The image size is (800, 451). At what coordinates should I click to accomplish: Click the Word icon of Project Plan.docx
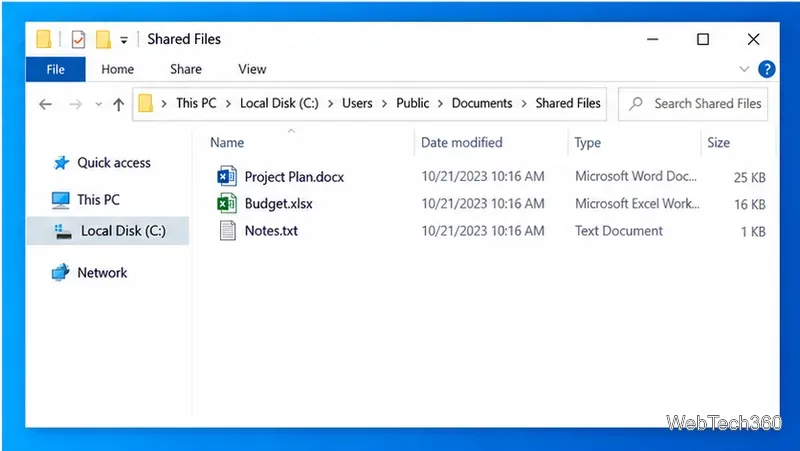pos(227,177)
